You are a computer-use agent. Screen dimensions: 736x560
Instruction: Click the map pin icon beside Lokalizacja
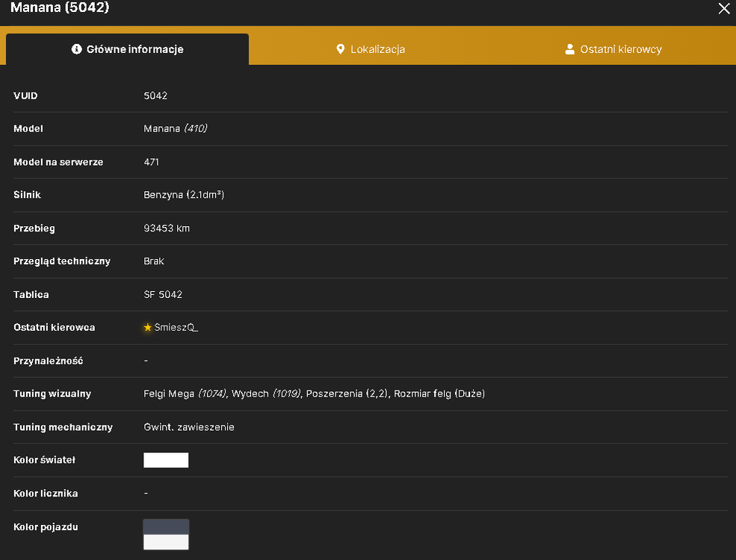click(341, 49)
